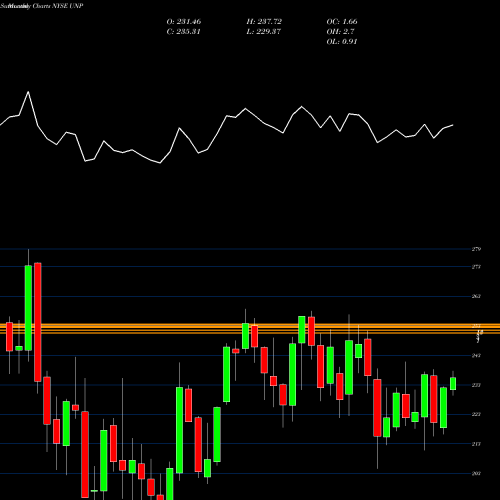Click the 263 price axis label
Image resolution: width=500 pixels, height=500 pixels.
pyautogui.click(x=476, y=296)
